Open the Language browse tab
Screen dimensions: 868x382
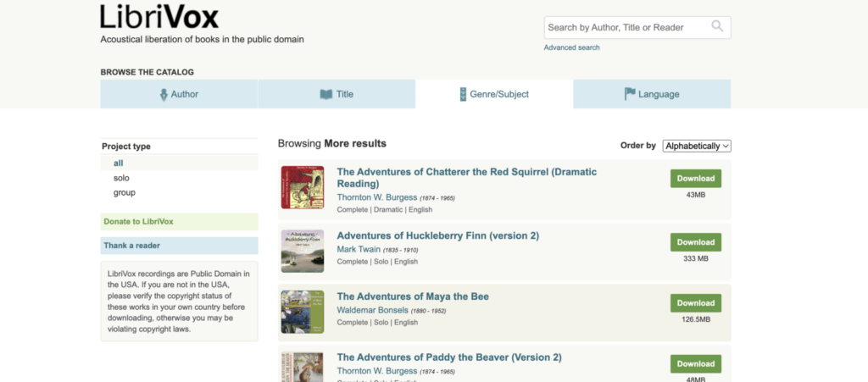point(652,94)
